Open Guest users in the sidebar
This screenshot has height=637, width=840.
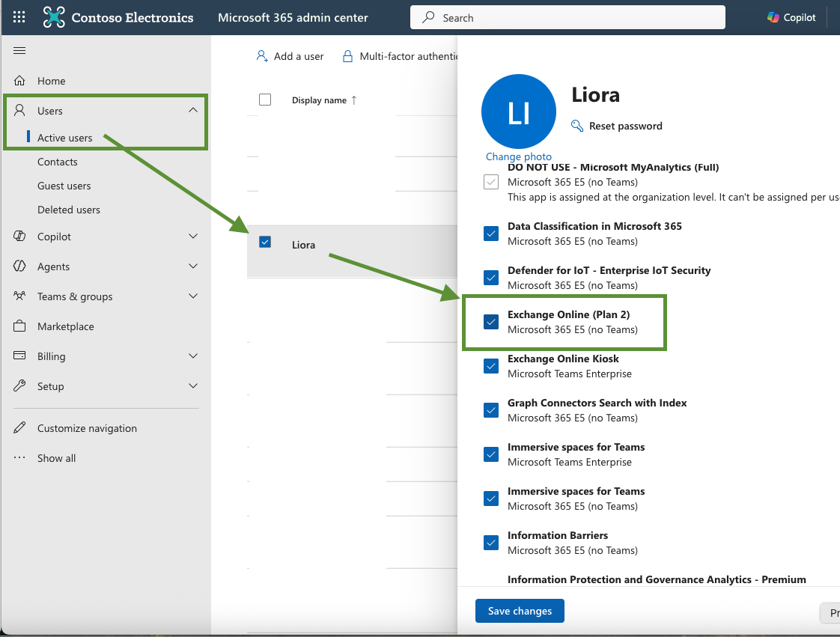pos(64,186)
